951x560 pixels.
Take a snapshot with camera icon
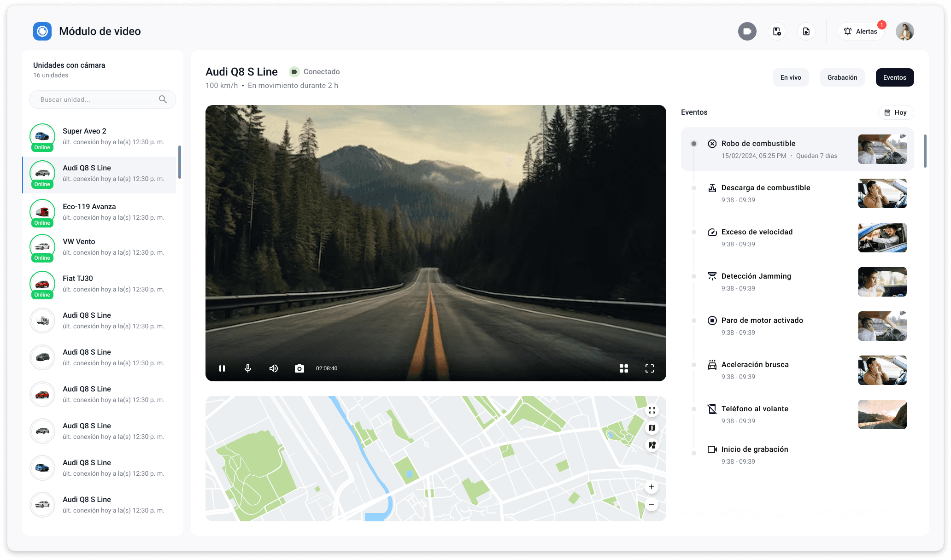pos(299,368)
